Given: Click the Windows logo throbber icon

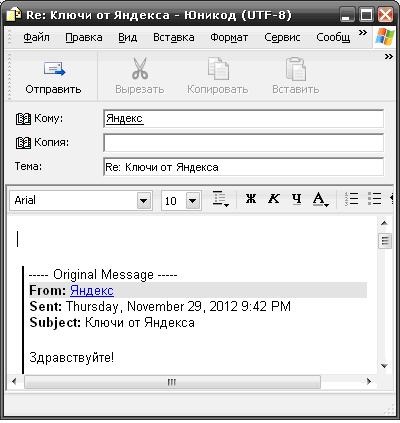Looking at the screenshot, I should [384, 37].
